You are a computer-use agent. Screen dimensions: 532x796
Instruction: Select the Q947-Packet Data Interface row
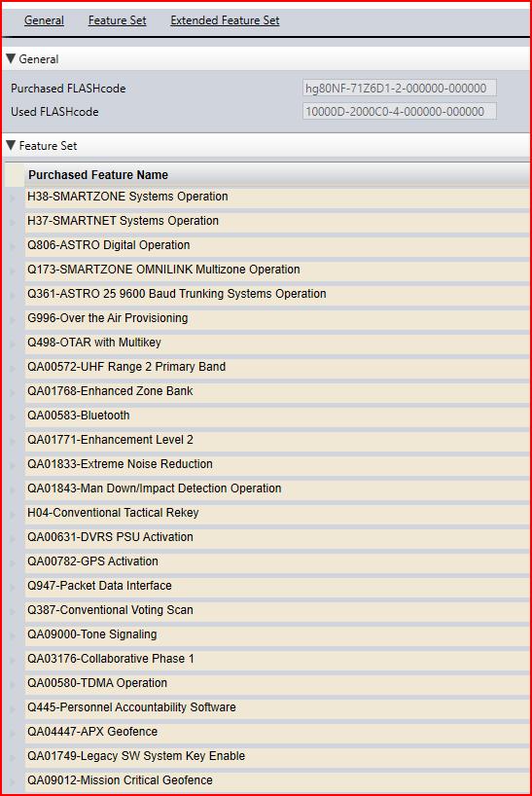coord(276,586)
